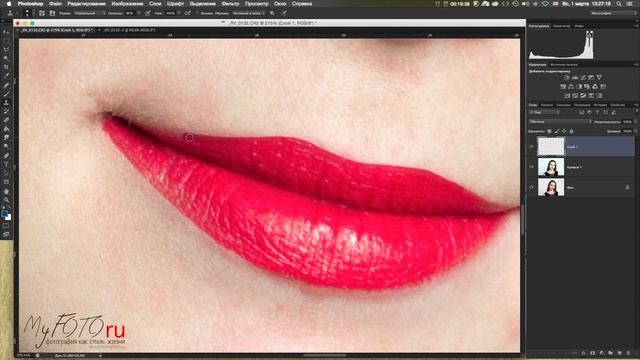Switch to the Каналы tab
Image resolution: width=640 pixels, height=360 pixels.
(547, 105)
